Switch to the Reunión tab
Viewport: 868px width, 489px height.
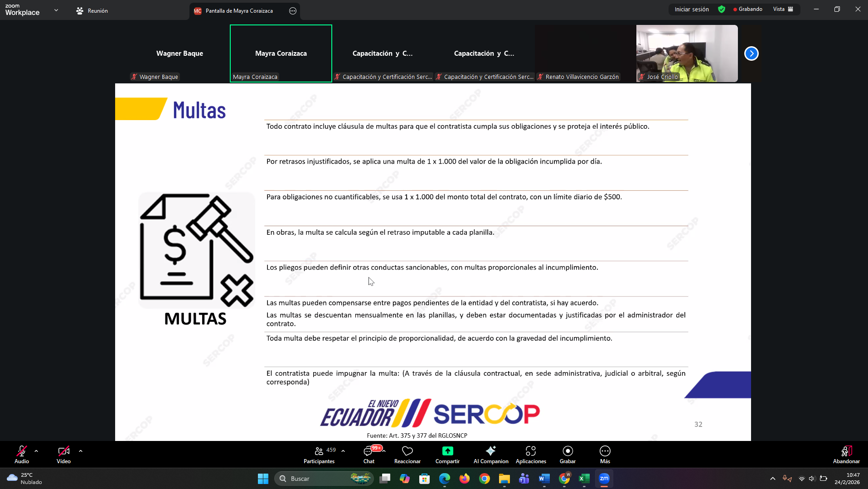[x=92, y=10]
